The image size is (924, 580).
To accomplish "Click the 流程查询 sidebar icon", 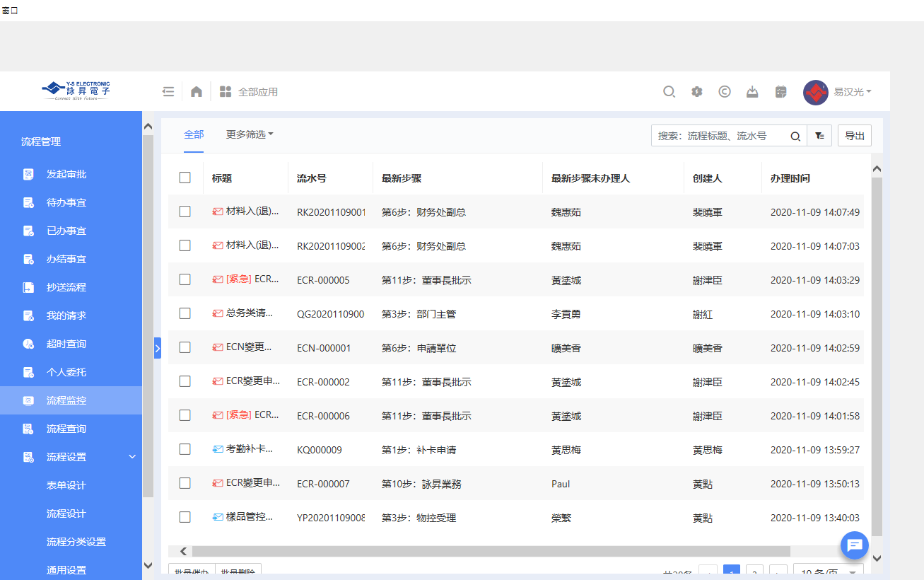I will tap(28, 429).
